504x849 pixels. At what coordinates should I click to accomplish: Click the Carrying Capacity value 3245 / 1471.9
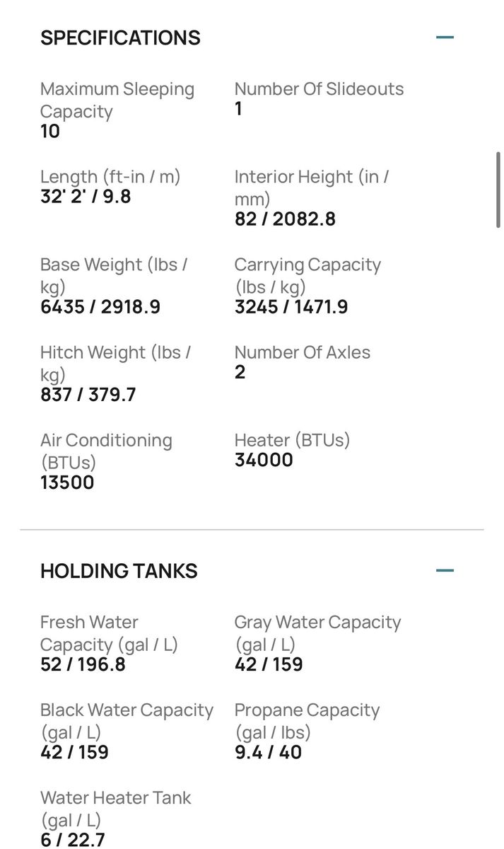pos(291,307)
